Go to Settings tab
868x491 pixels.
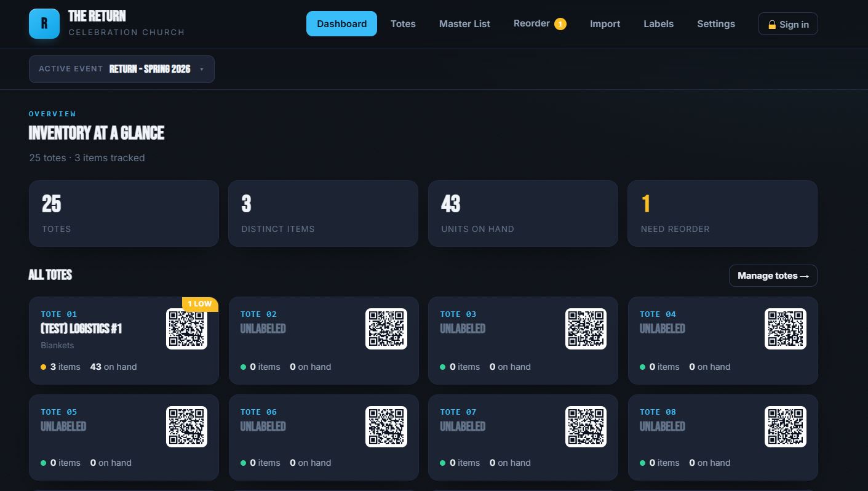[715, 24]
